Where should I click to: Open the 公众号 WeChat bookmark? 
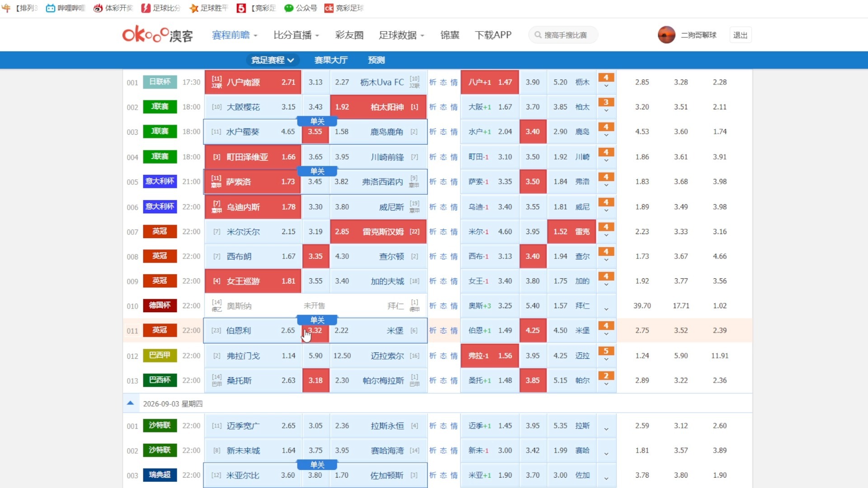coord(300,8)
